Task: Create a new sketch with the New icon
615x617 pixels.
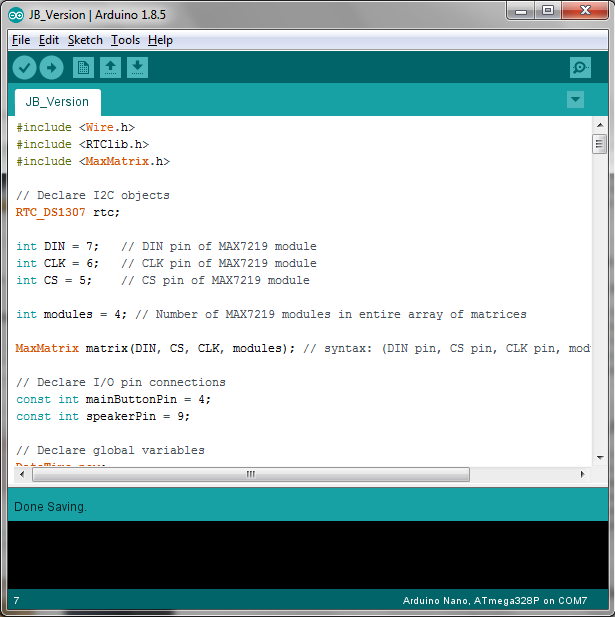Action: 83,68
